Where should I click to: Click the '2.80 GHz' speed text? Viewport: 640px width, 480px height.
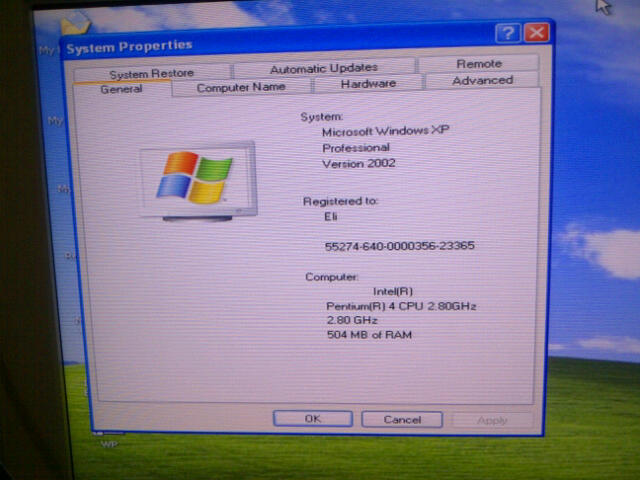point(352,320)
